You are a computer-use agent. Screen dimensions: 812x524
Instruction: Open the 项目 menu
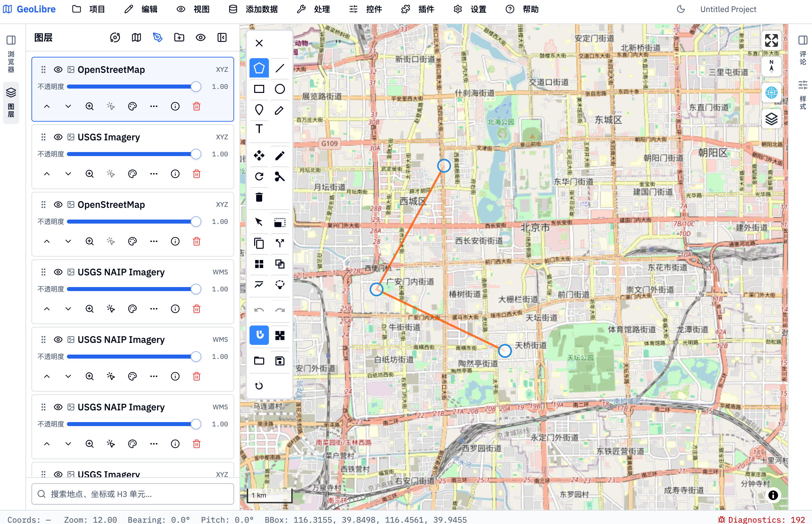(x=89, y=9)
